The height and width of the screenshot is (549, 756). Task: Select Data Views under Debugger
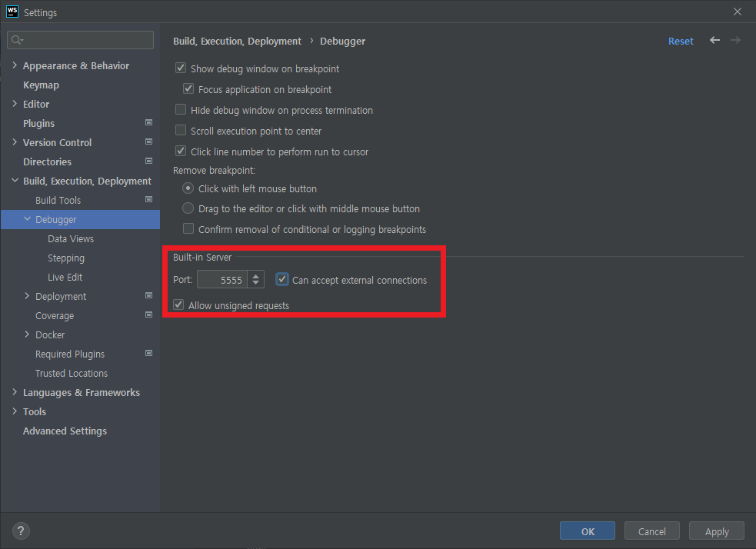71,238
